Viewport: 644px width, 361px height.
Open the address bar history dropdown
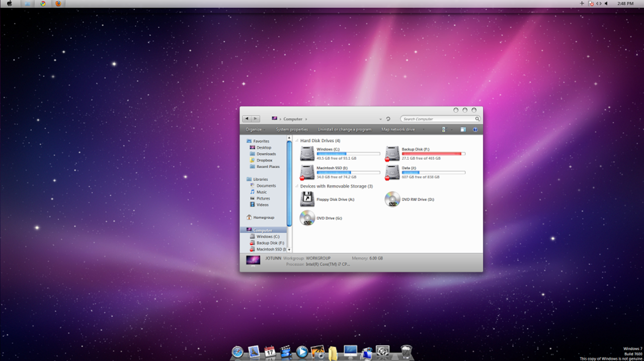click(380, 119)
